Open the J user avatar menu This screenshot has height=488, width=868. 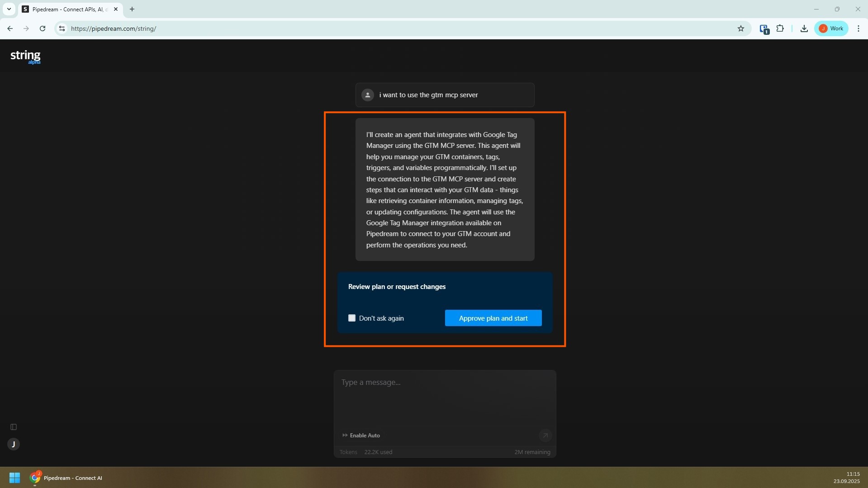point(14,444)
